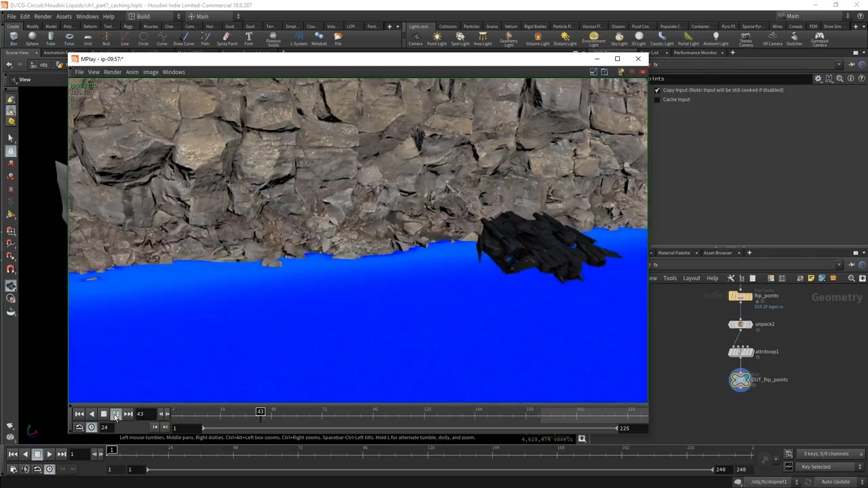
Task: Toggle real-time playback clock in MPlay
Action: (92, 427)
